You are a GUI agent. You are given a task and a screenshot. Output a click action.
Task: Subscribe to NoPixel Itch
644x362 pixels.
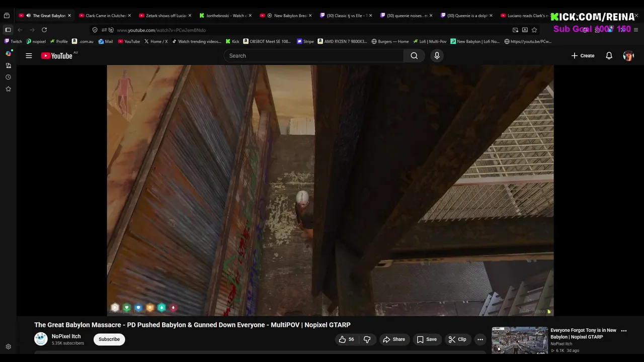tap(109, 339)
